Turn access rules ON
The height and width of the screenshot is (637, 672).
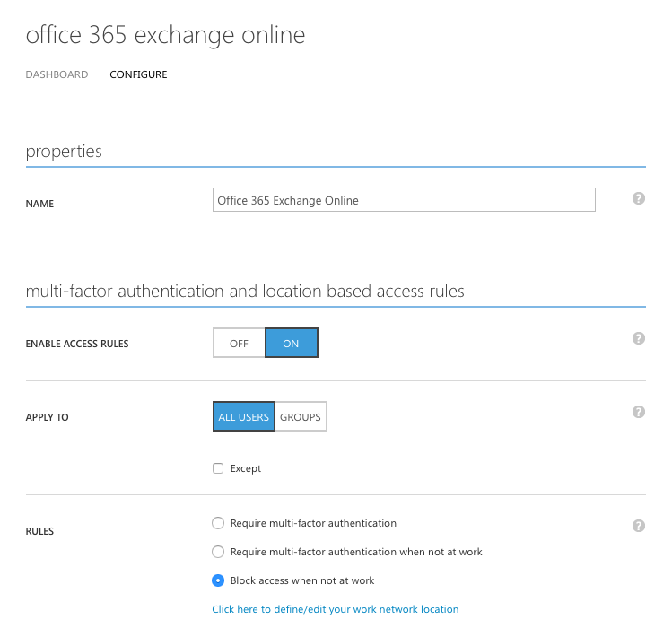click(x=292, y=343)
